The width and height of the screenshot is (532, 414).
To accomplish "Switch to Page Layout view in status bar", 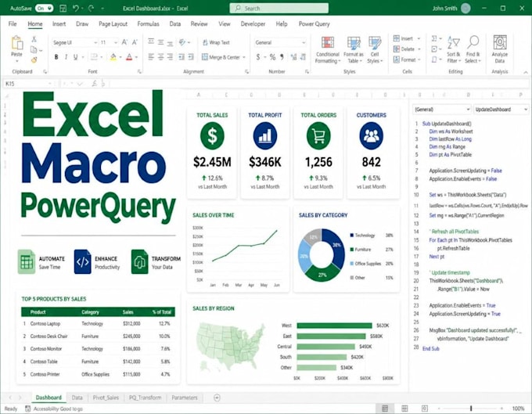I will tap(404, 409).
